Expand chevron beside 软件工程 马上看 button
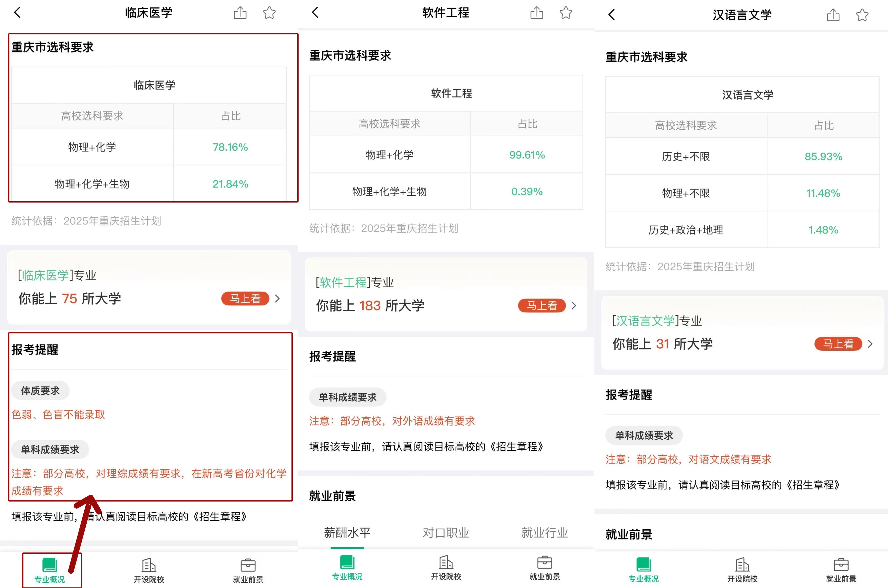This screenshot has width=888, height=588. tap(573, 306)
